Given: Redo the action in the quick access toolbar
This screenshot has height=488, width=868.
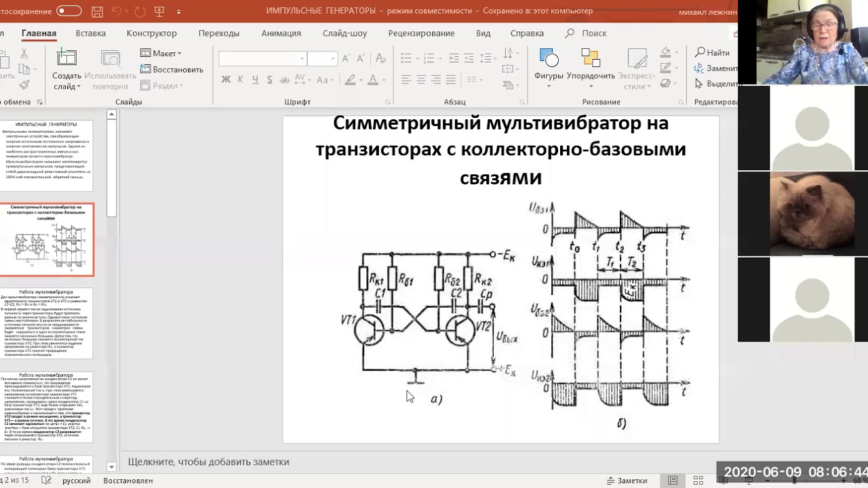Looking at the screenshot, I should pos(140,12).
